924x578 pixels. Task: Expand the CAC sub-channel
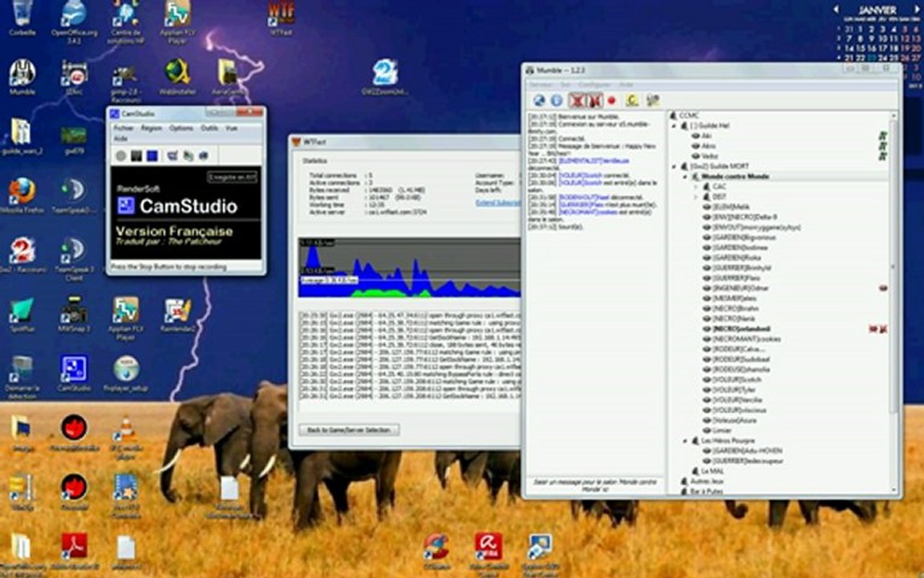coord(696,186)
